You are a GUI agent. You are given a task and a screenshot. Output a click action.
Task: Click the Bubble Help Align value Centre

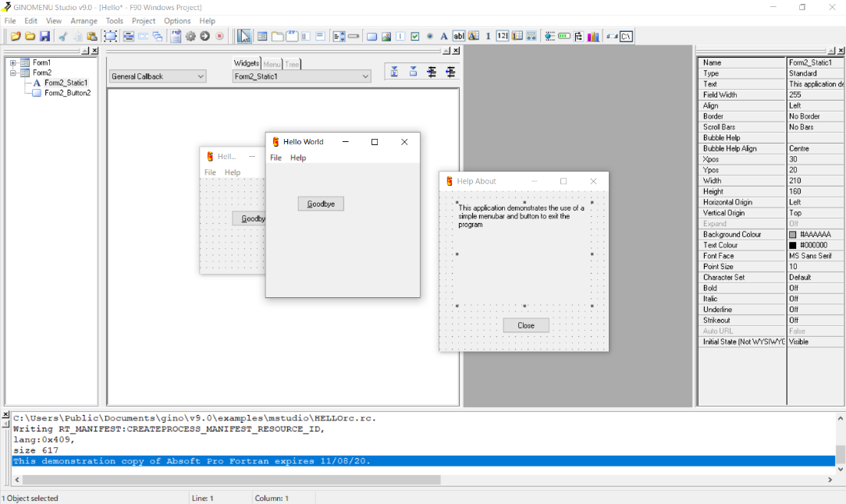816,148
